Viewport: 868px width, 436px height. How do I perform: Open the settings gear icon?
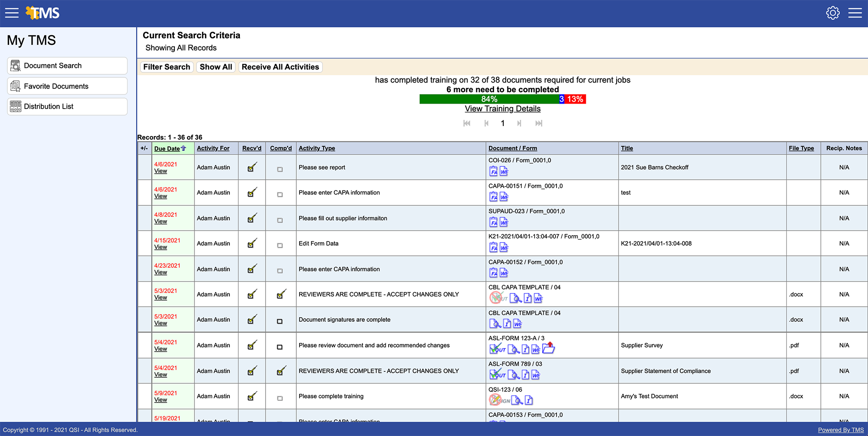[833, 13]
